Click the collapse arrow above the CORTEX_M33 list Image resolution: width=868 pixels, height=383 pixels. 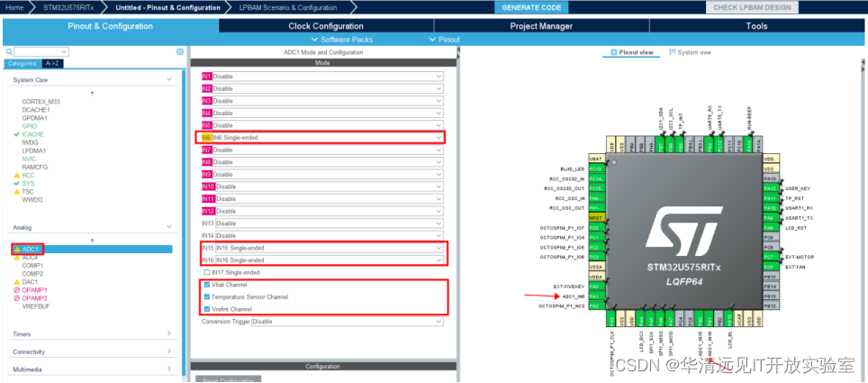pos(92,93)
